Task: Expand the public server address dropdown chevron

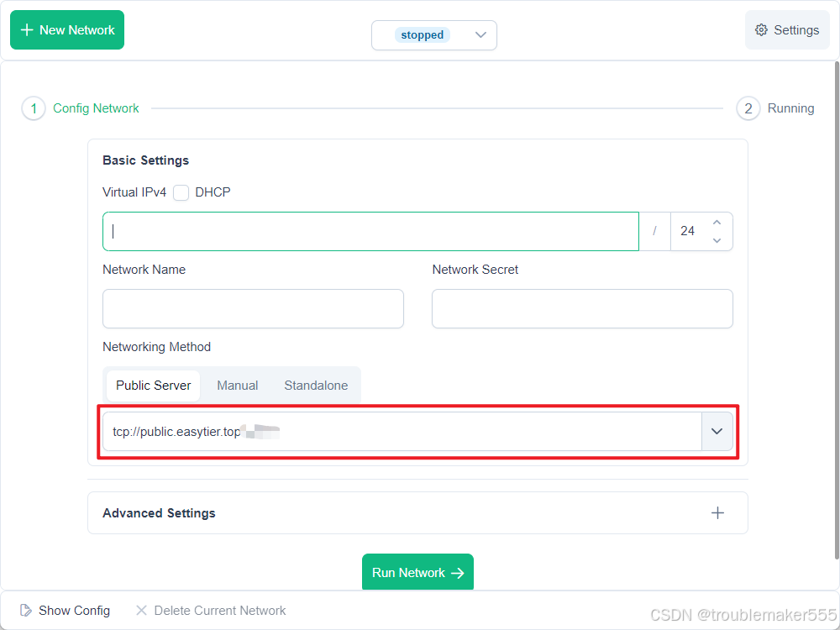Action: pyautogui.click(x=717, y=431)
